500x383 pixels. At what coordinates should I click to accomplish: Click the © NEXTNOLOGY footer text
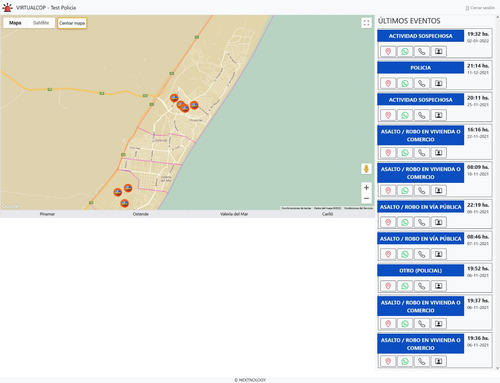tap(250, 380)
